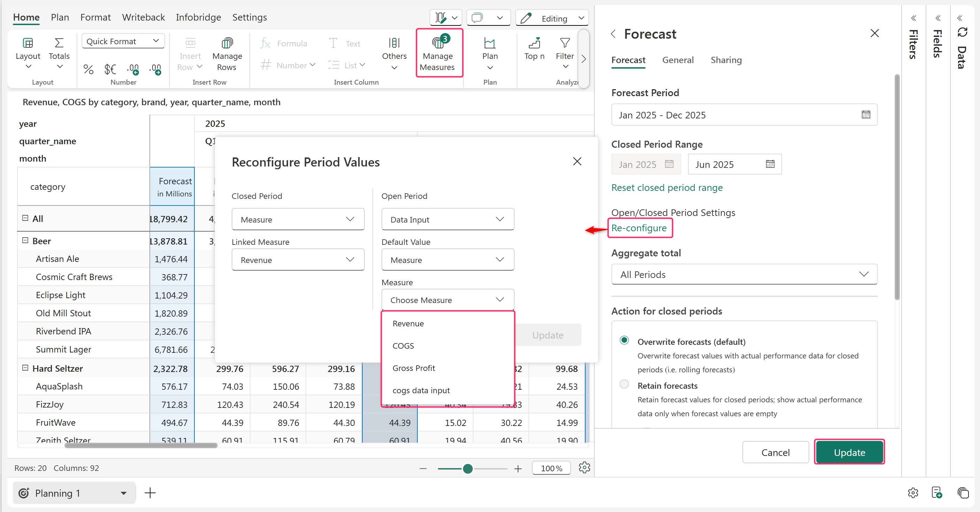Open the General tab in Forecast

pos(678,60)
